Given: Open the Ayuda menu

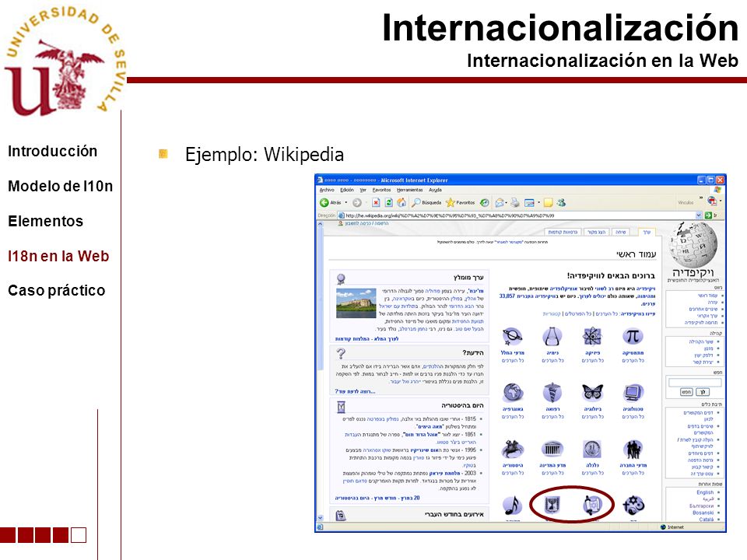Looking at the screenshot, I should pyautogui.click(x=436, y=190).
